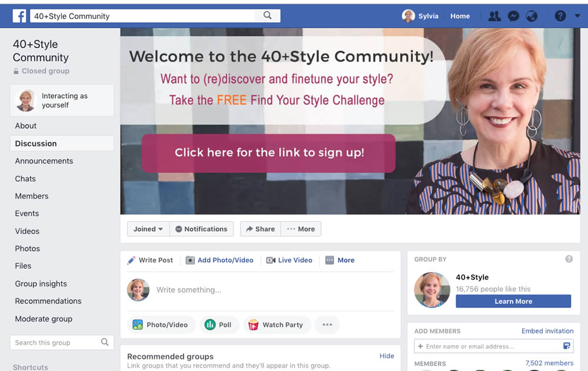Open Members in sidebar
588x371 pixels.
coord(32,196)
